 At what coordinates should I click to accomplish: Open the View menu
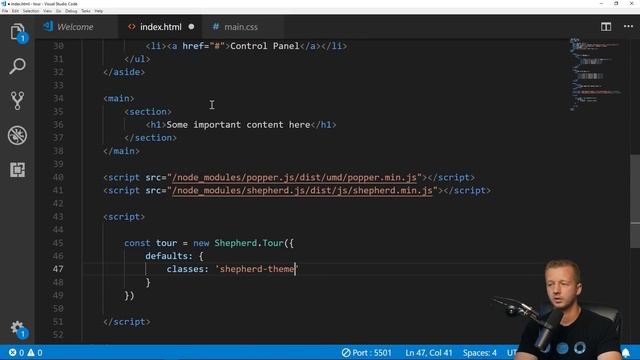tap(47, 11)
